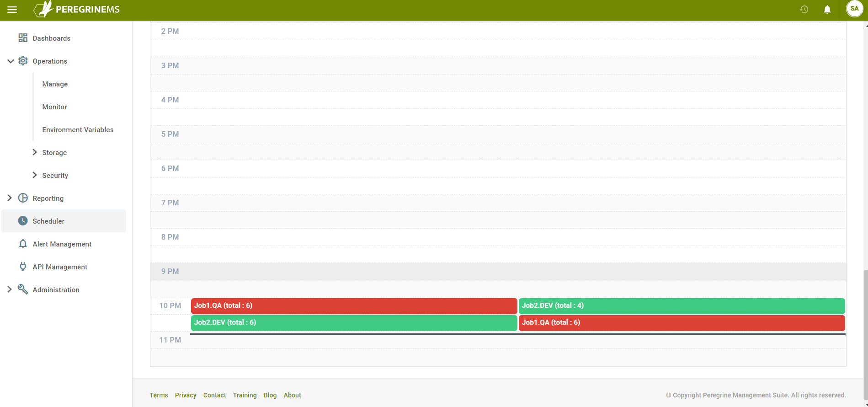The width and height of the screenshot is (868, 407).
Task: Click the Administration wrench icon
Action: [x=23, y=289]
